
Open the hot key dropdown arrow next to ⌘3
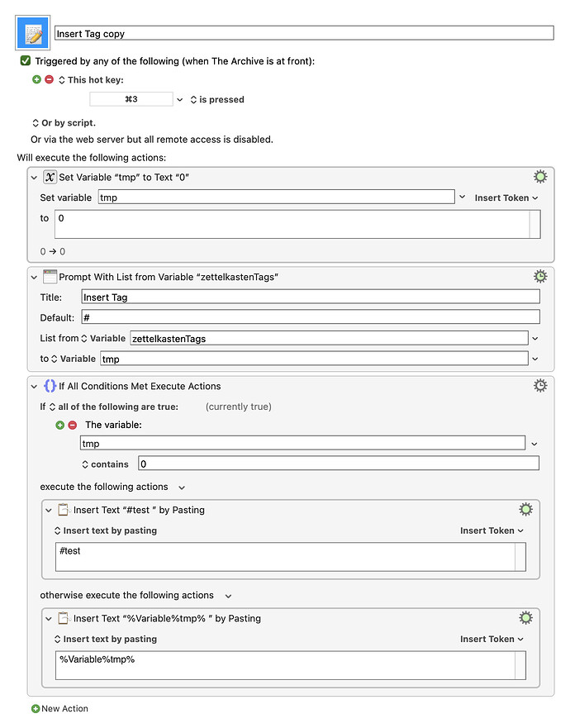[179, 99]
